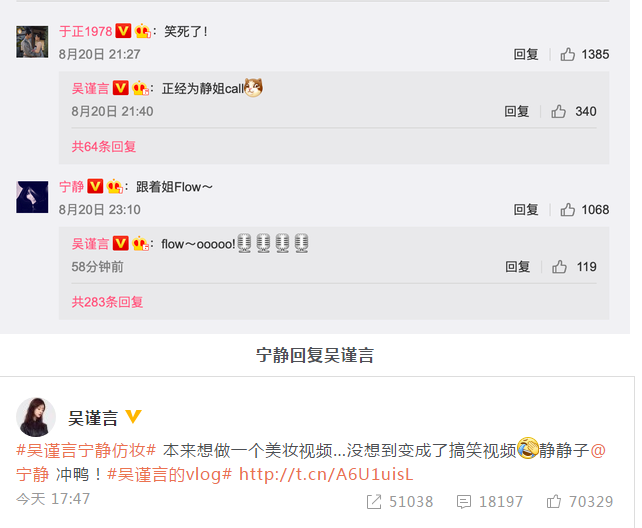The width and height of the screenshot is (642, 528).
Task: Click the crown member badge next to 宁静
Action: [115, 187]
